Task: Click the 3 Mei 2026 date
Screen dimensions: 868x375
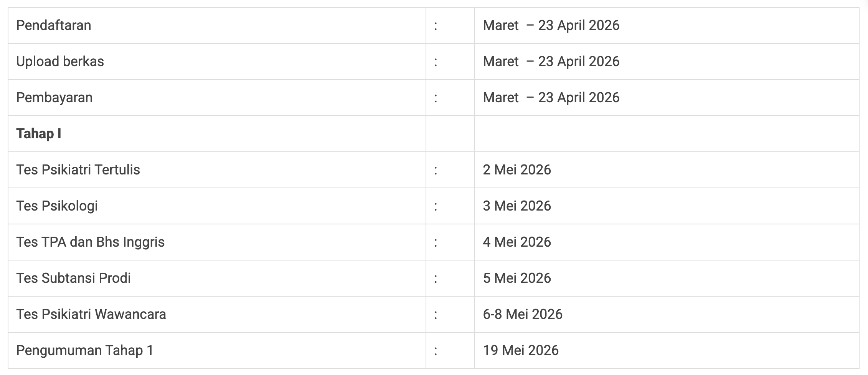Action: 517,206
